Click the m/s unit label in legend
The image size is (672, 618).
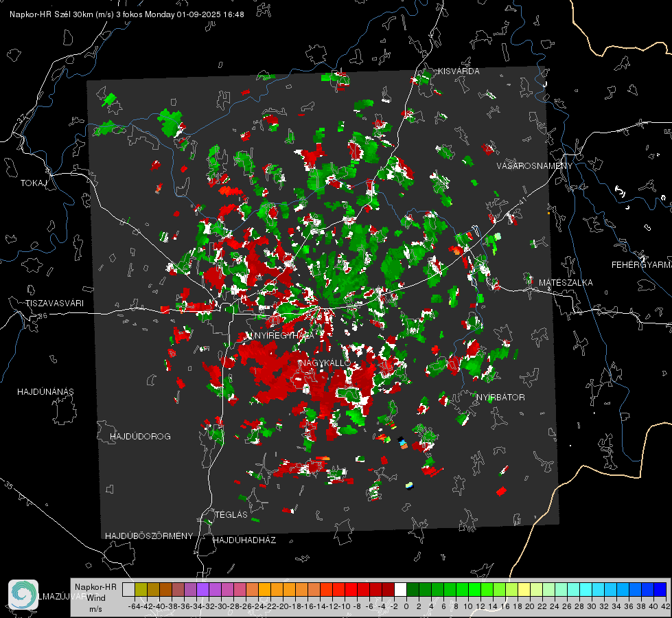pyautogui.click(x=95, y=609)
